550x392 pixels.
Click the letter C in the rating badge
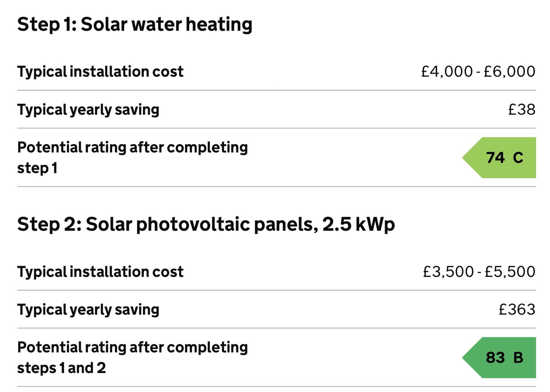point(518,158)
